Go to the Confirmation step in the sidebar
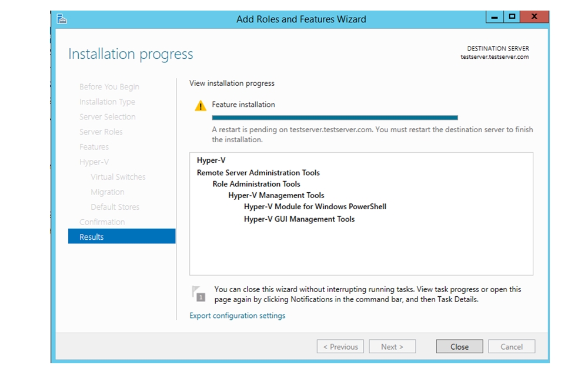This screenshot has width=588, height=385. click(x=102, y=222)
